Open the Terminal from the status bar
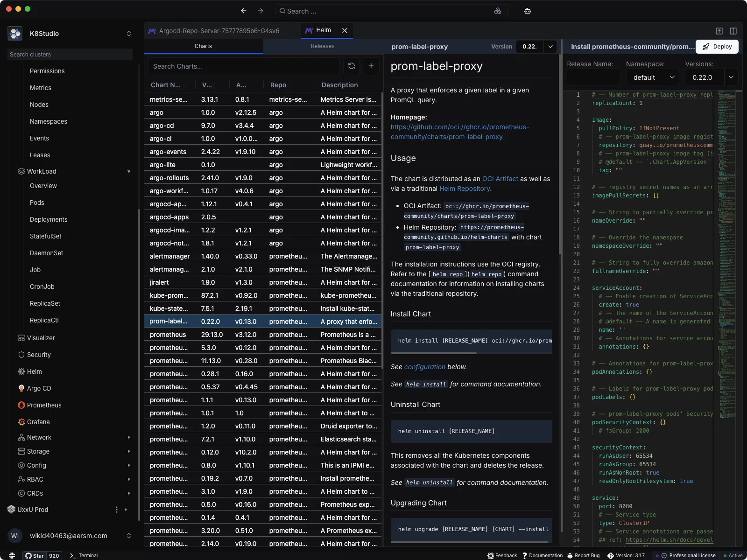747x560 pixels. [84, 555]
